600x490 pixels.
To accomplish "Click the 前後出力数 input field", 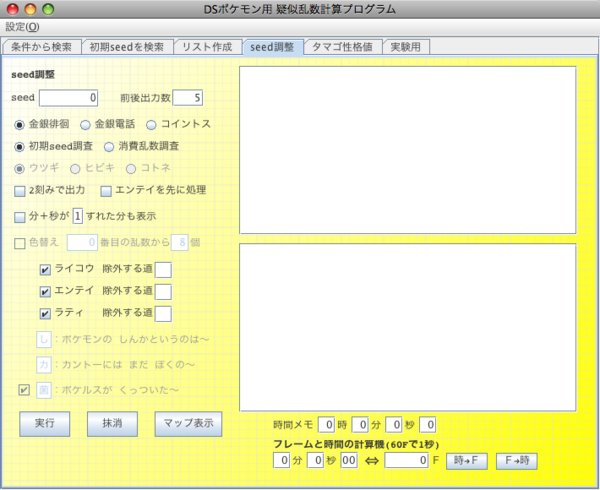I will (x=187, y=98).
